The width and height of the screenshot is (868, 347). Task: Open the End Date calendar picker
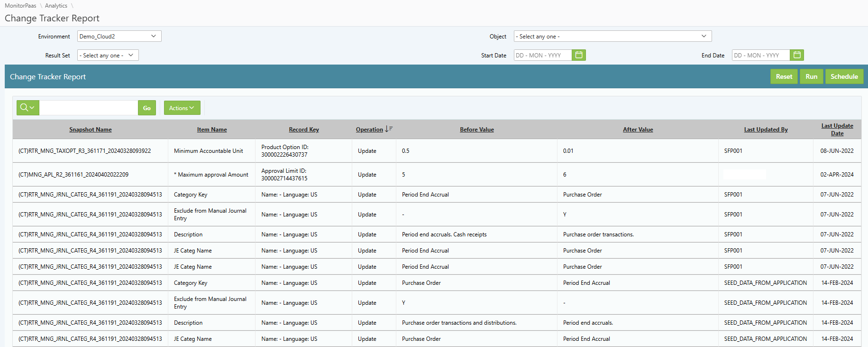coord(797,55)
